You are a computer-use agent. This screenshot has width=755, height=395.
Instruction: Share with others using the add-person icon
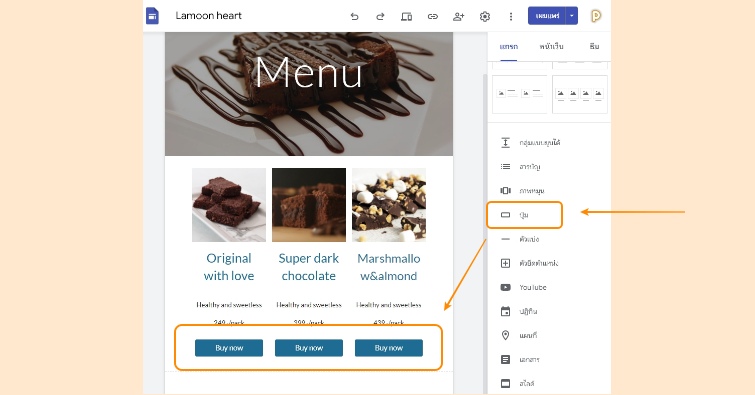pyautogui.click(x=458, y=16)
